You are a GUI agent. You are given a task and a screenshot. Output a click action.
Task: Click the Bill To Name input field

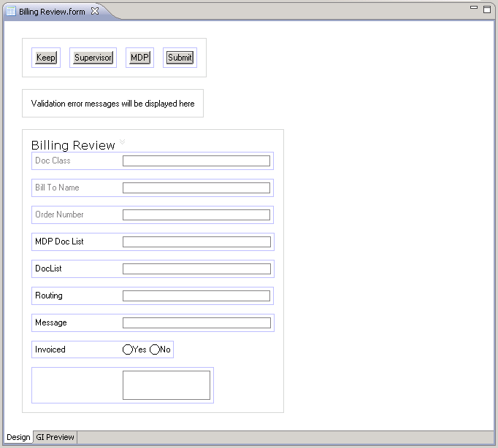coord(196,188)
